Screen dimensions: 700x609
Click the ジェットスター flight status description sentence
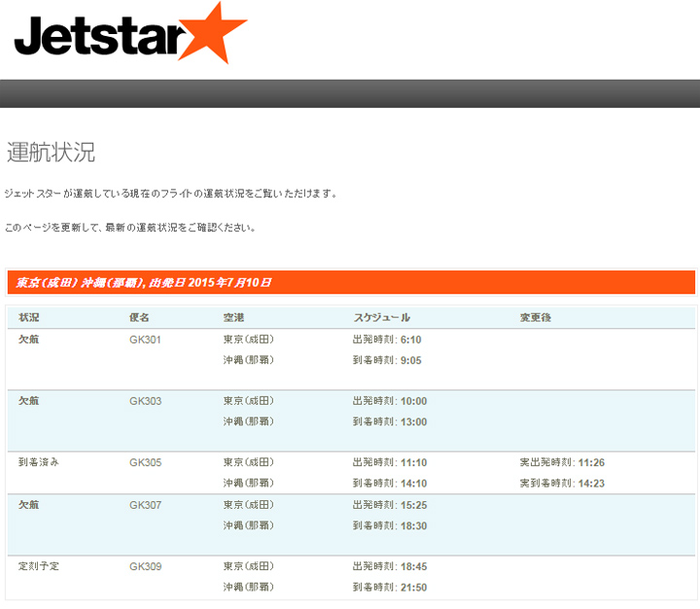[170, 194]
